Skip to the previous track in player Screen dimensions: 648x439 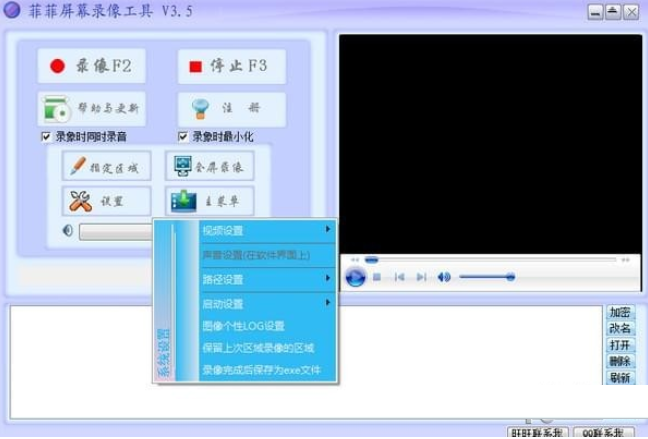click(399, 277)
